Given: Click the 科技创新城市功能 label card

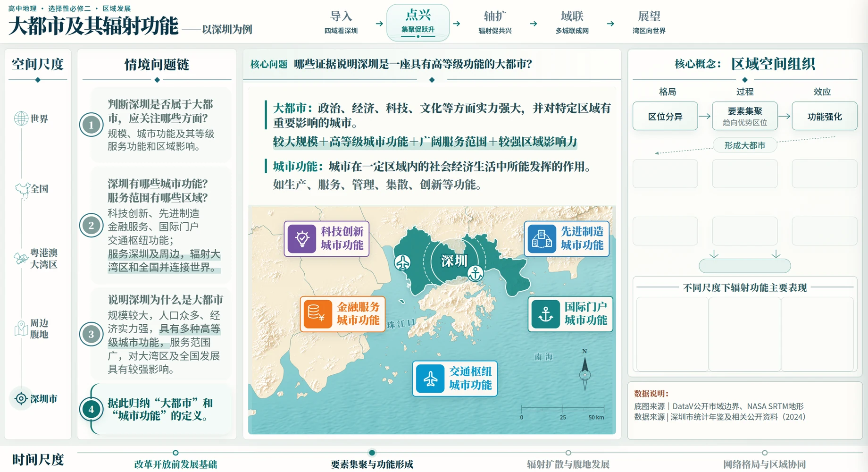Looking at the screenshot, I should pyautogui.click(x=326, y=239).
